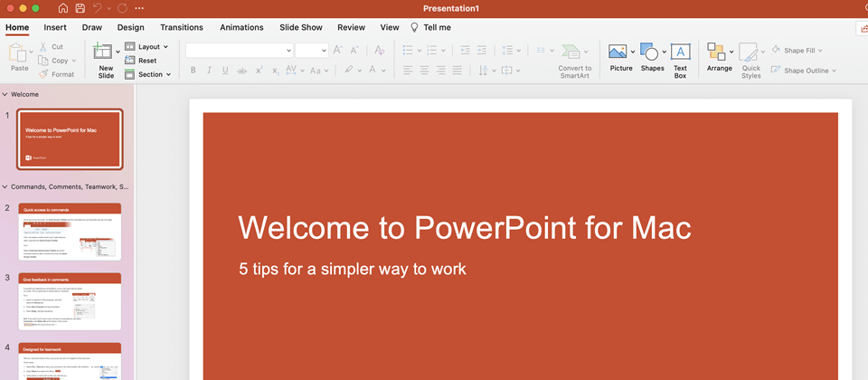Open the Insert tab
Image resolution: width=868 pixels, height=380 pixels.
click(55, 27)
